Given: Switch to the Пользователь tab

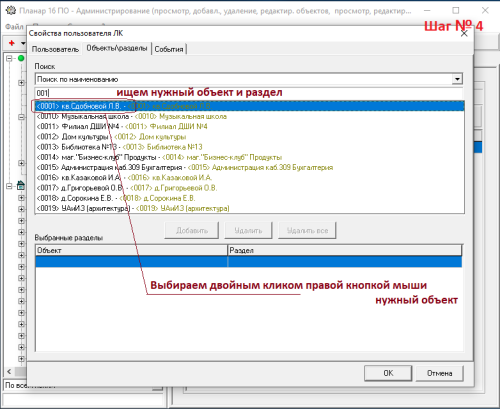Looking at the screenshot, I should (x=55, y=49).
